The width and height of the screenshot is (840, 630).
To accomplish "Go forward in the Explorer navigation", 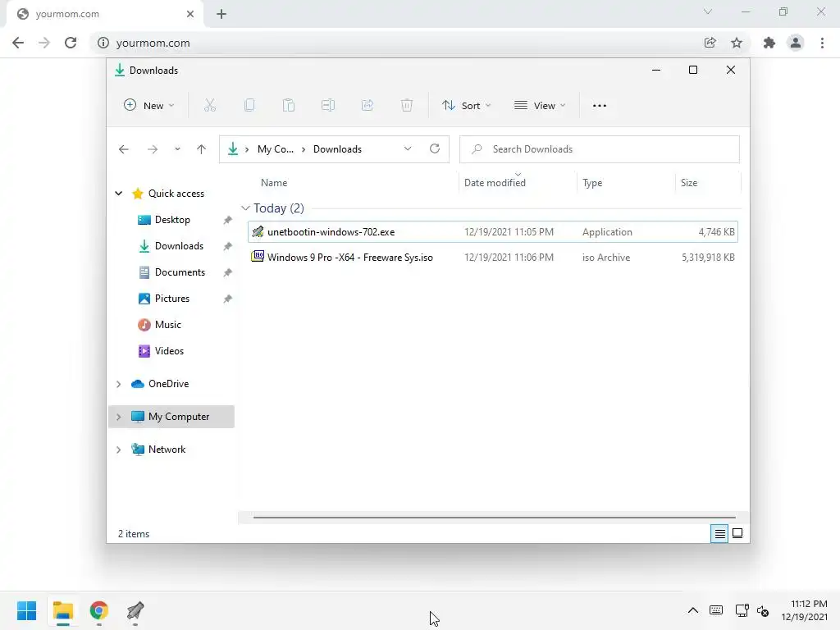I will pos(153,149).
